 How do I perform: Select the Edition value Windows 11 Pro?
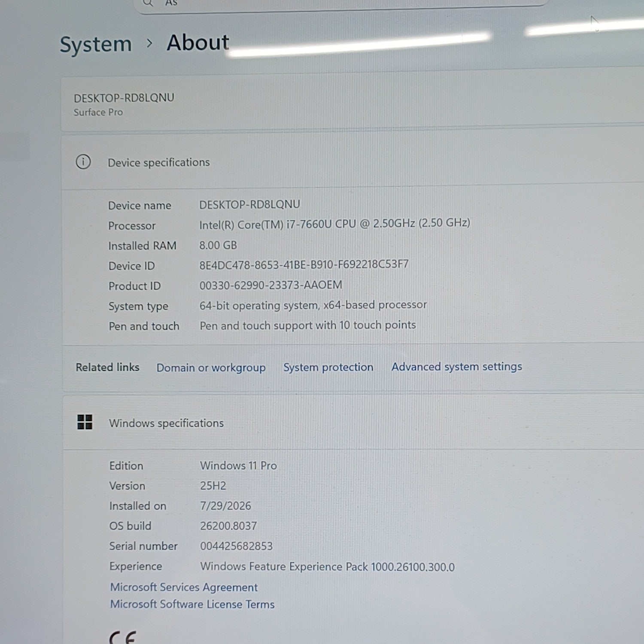point(238,465)
